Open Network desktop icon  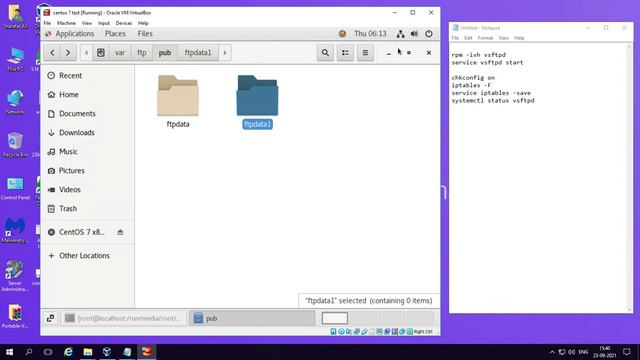click(x=15, y=102)
